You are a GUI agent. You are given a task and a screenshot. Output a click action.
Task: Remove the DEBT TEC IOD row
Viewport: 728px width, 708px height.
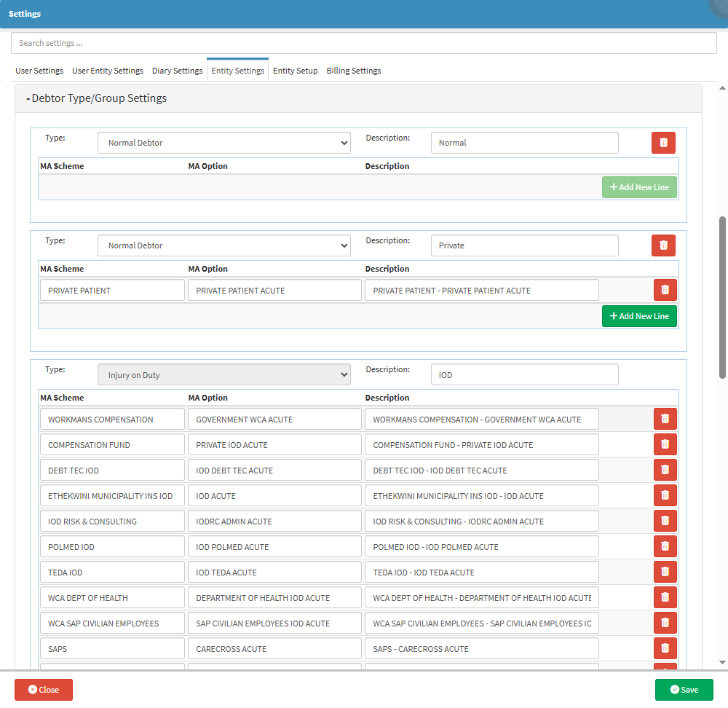665,470
